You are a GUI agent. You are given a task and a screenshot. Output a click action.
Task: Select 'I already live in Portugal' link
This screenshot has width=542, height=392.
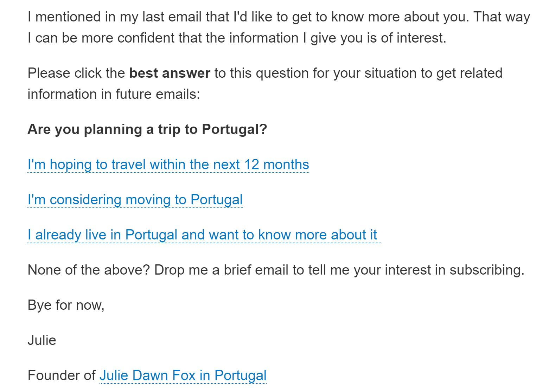point(204,235)
